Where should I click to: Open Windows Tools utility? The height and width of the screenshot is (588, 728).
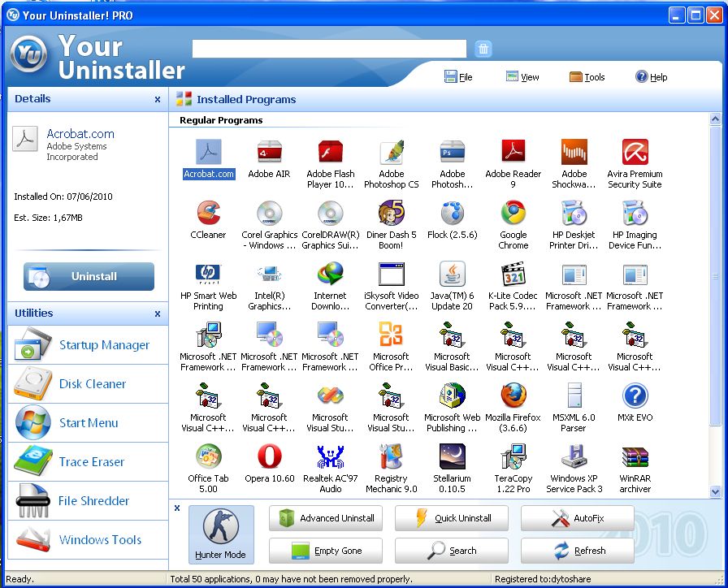[89, 540]
